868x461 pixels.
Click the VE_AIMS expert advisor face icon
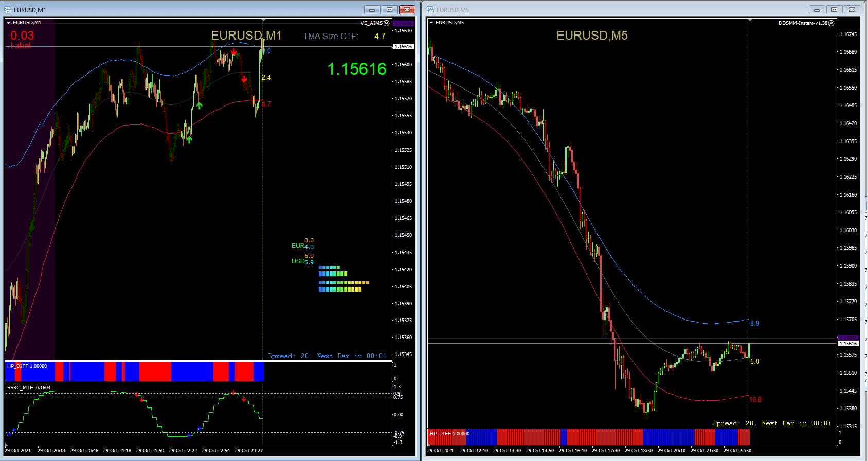point(387,23)
